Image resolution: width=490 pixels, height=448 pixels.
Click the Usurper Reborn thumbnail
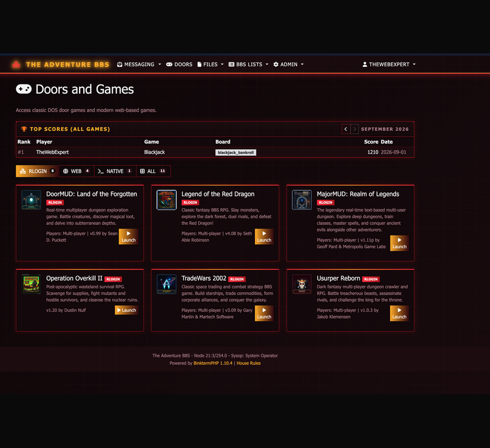coord(302,284)
